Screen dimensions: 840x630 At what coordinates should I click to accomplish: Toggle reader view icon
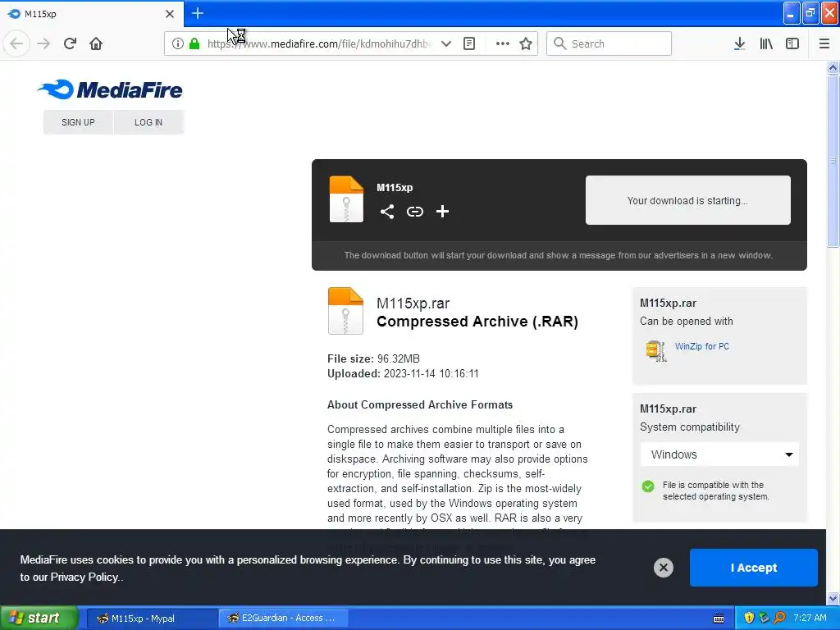469,43
